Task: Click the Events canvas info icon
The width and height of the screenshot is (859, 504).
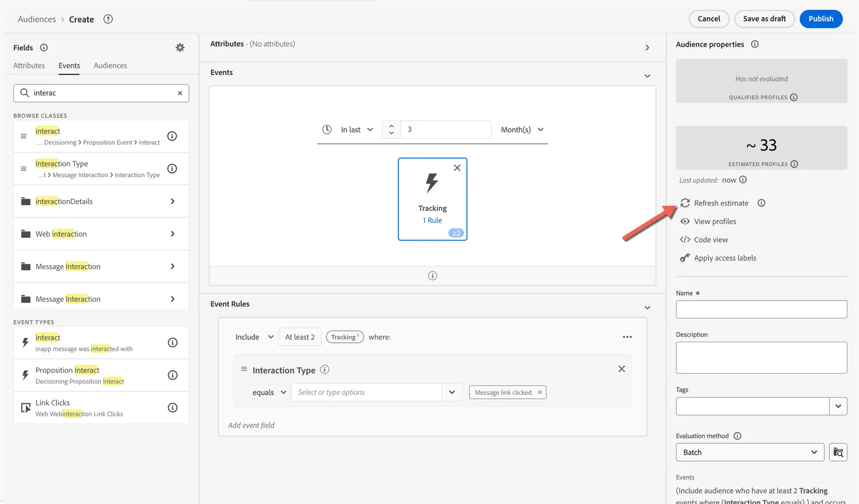Action: (x=433, y=276)
